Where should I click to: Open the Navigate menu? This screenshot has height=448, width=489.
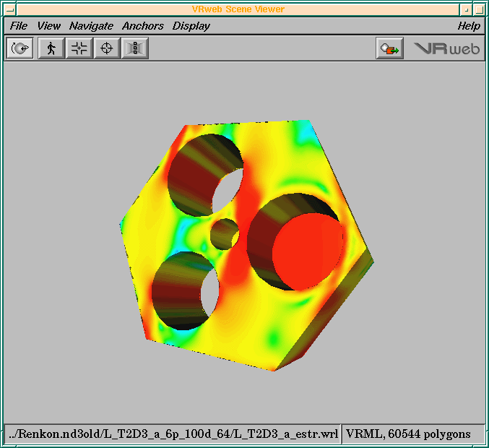(91, 26)
